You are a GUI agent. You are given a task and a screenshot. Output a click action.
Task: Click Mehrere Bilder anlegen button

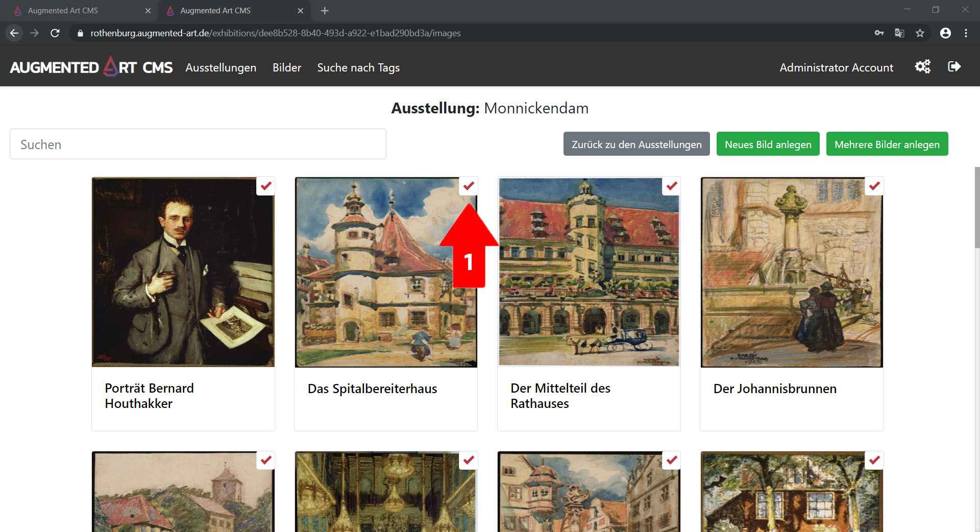coord(887,144)
